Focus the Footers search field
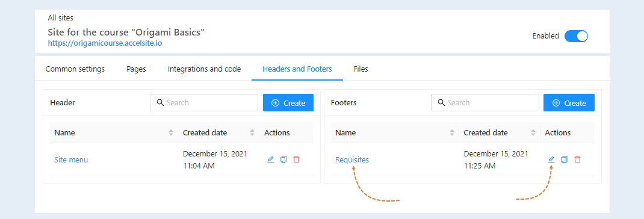 (x=485, y=103)
